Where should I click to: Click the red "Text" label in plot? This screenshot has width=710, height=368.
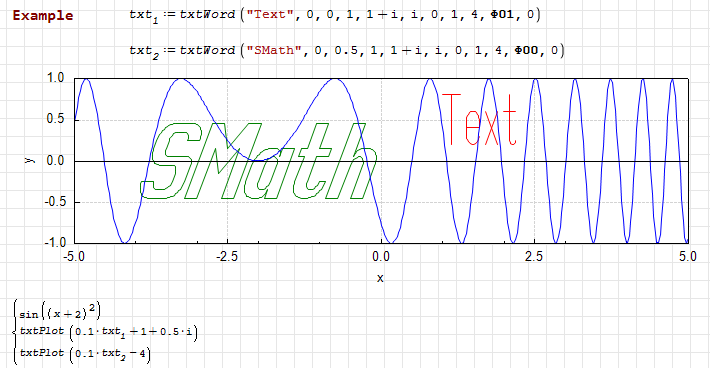click(x=479, y=119)
